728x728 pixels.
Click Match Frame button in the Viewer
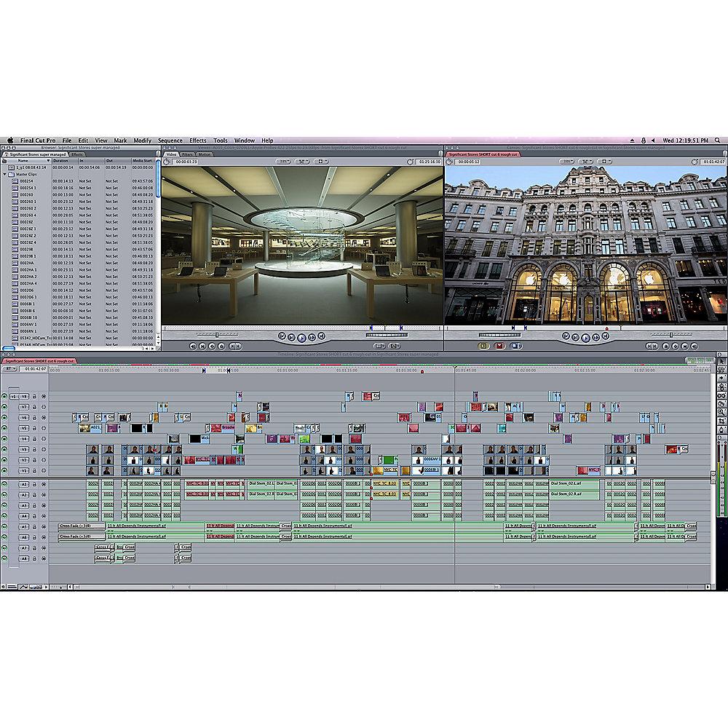coord(193,346)
